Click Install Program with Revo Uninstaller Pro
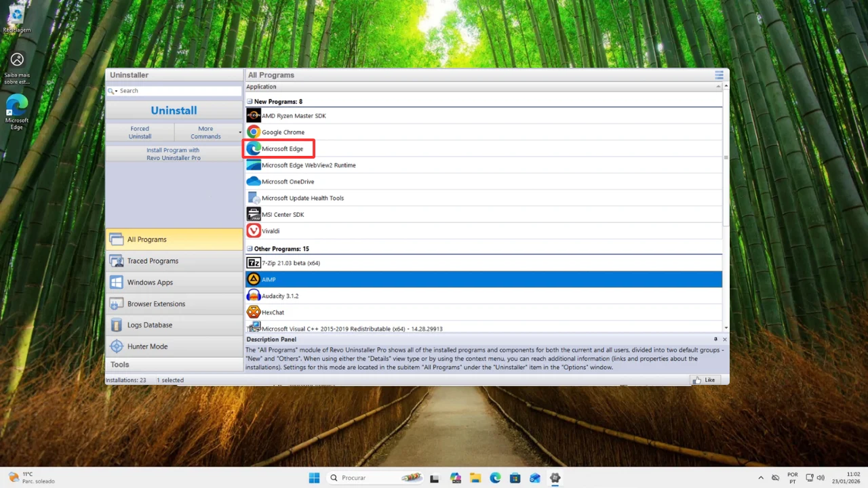This screenshot has width=868, height=488. (x=174, y=154)
